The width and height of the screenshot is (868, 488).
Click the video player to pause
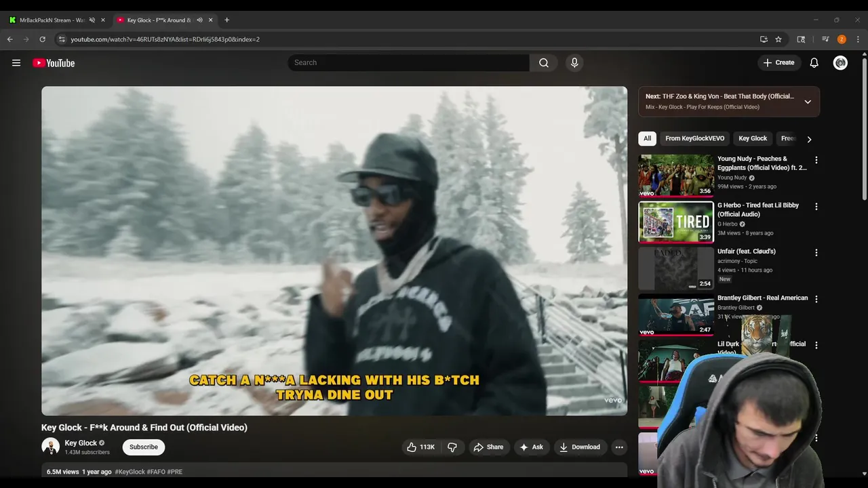point(334,251)
